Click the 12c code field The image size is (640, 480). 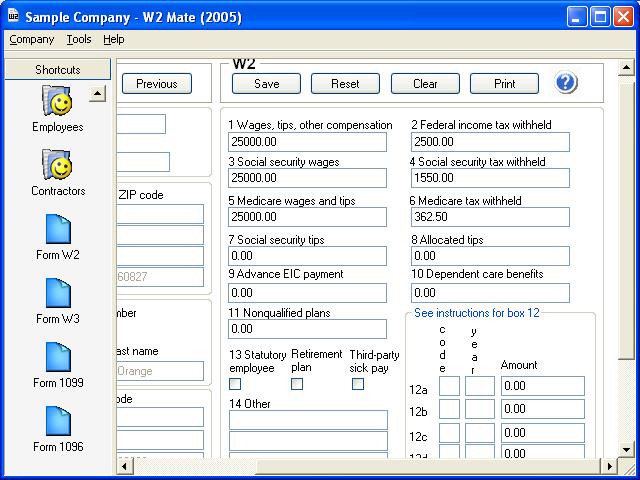449,433
